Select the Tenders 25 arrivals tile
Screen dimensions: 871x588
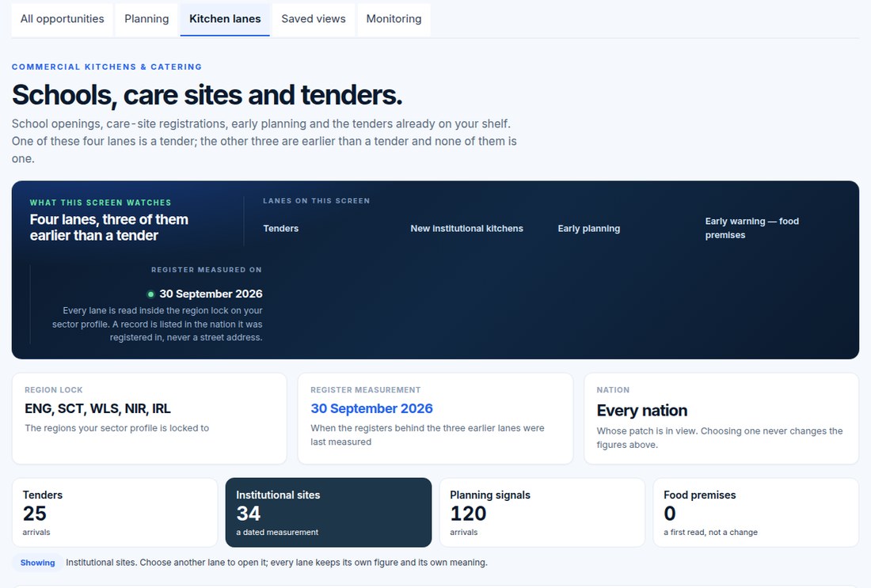(x=115, y=513)
